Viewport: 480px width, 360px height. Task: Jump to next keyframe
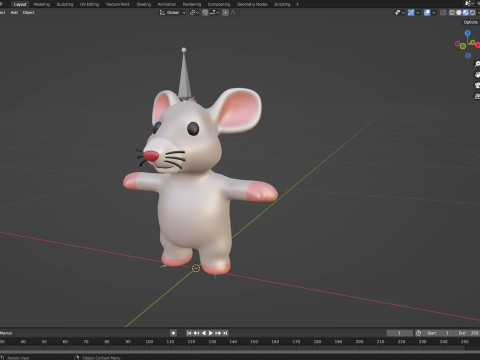click(x=218, y=333)
